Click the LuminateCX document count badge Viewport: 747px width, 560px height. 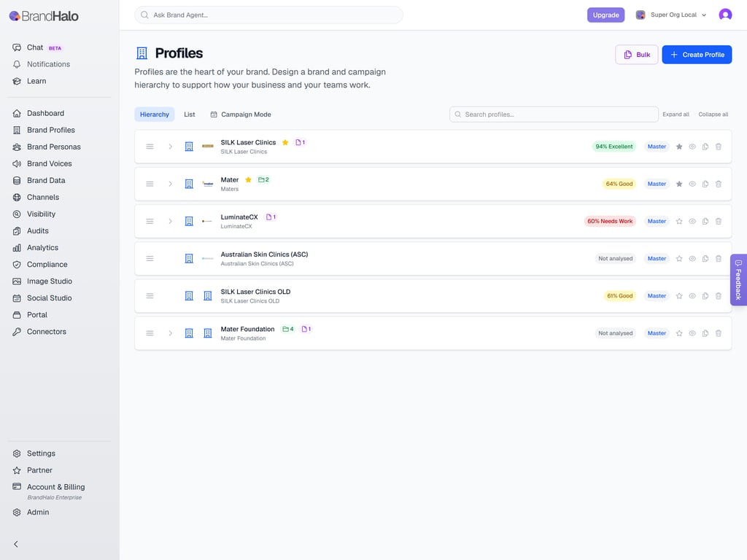(x=271, y=217)
